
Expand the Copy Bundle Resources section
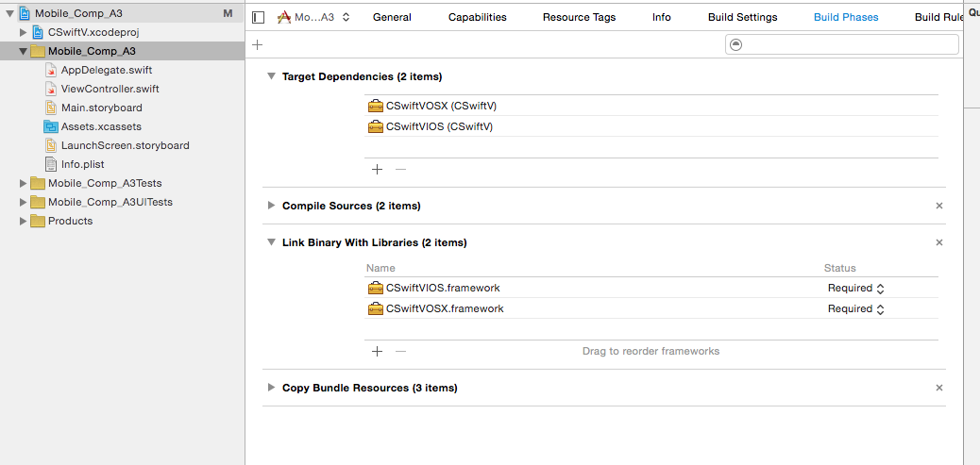pos(271,388)
